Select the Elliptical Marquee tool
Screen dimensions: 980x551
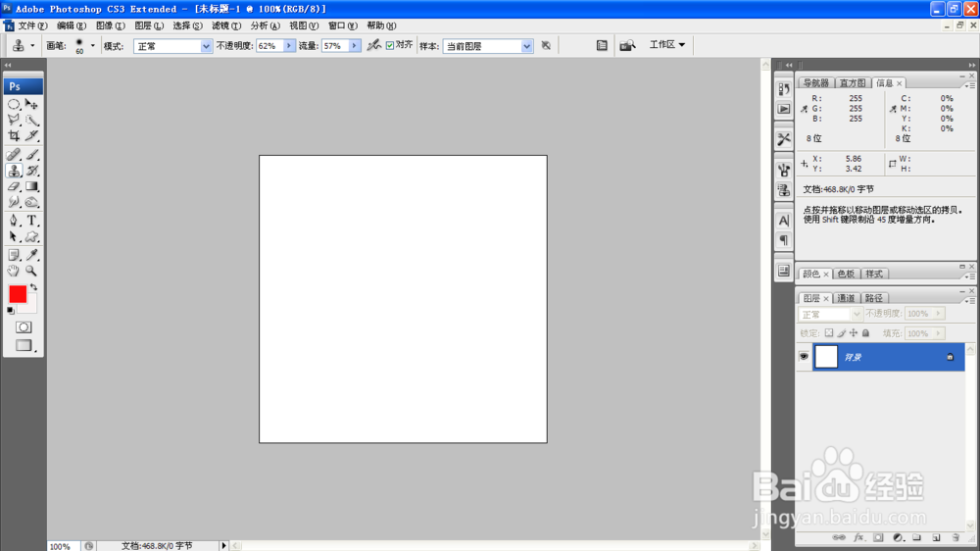(14, 105)
